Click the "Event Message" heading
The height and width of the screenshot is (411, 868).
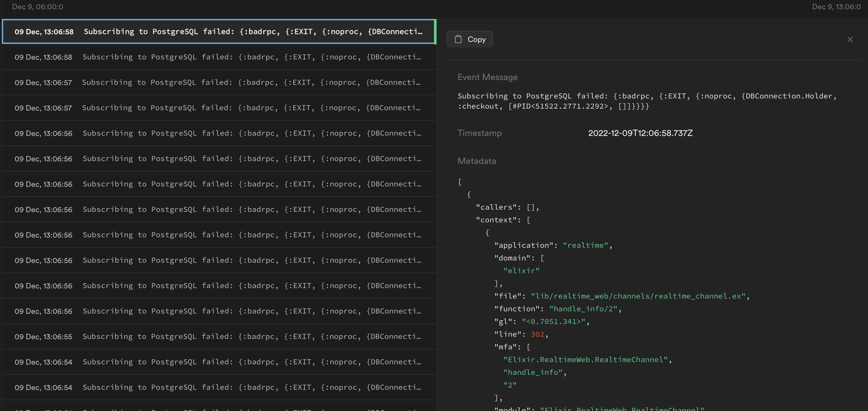487,77
